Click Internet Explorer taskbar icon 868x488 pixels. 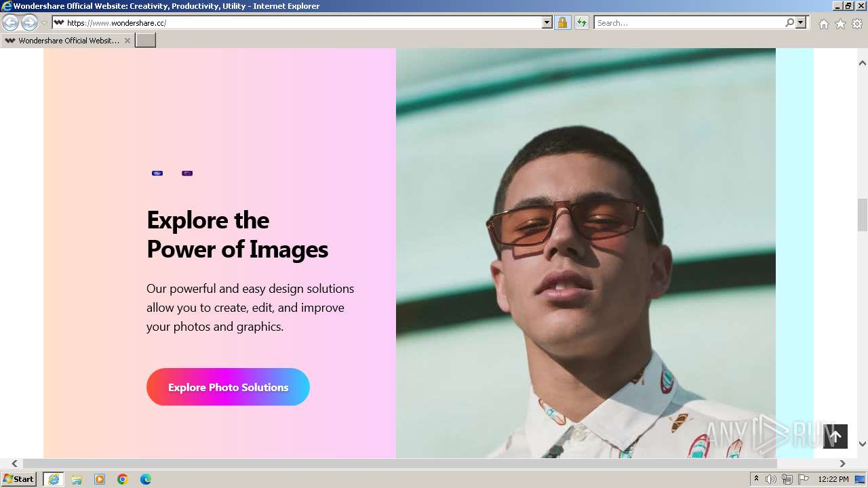click(x=54, y=479)
